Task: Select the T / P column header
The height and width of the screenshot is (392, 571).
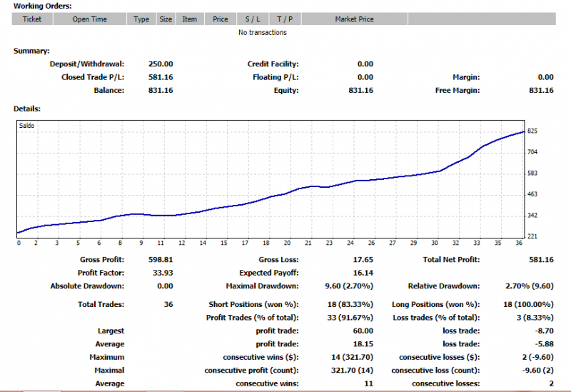Action: click(285, 19)
